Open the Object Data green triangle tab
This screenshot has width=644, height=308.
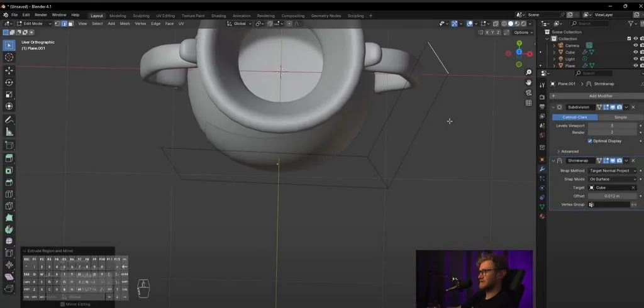(542, 207)
